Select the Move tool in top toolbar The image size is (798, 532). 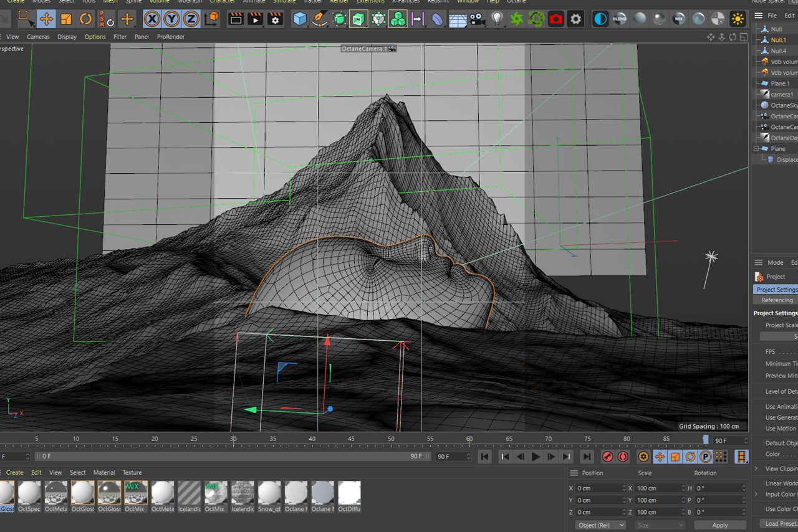tap(46, 19)
